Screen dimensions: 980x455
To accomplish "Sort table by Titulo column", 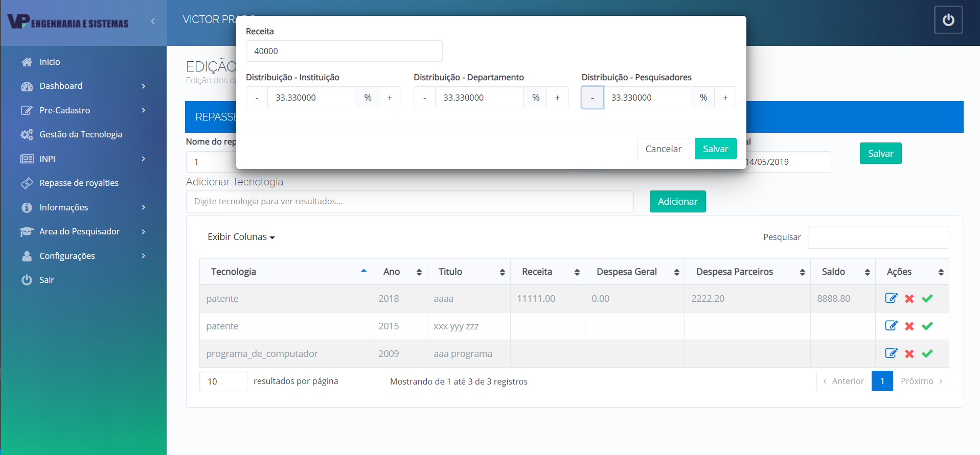I will 469,272.
